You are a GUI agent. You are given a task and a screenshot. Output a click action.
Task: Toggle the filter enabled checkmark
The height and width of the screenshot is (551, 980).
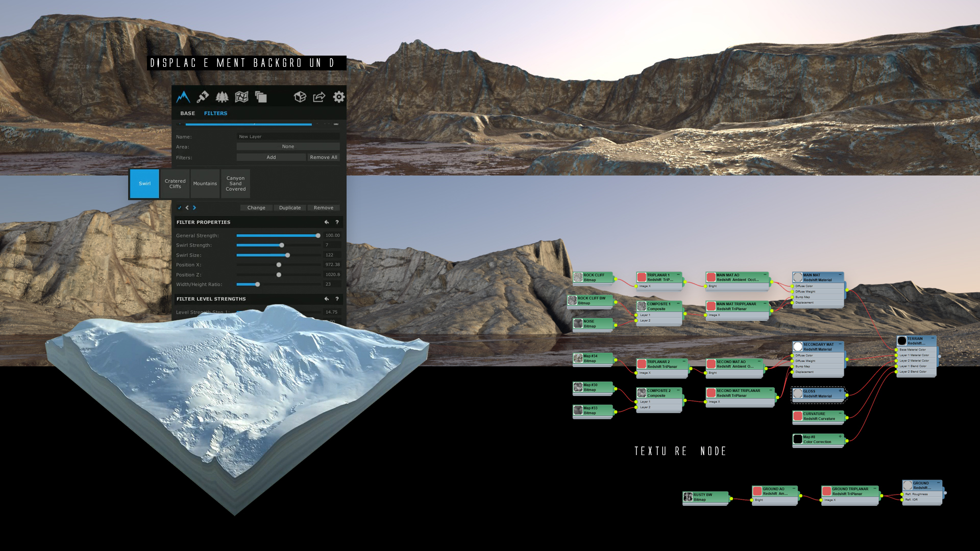[180, 208]
